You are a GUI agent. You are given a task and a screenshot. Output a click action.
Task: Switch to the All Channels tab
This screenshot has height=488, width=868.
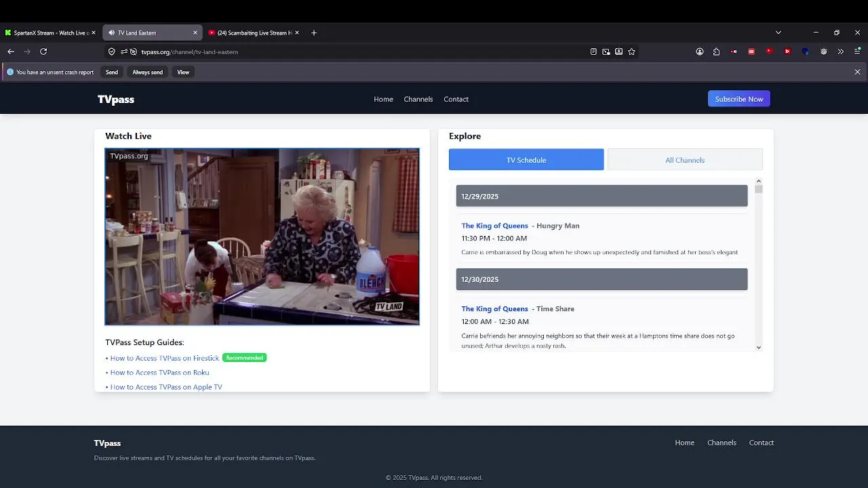tap(685, 160)
